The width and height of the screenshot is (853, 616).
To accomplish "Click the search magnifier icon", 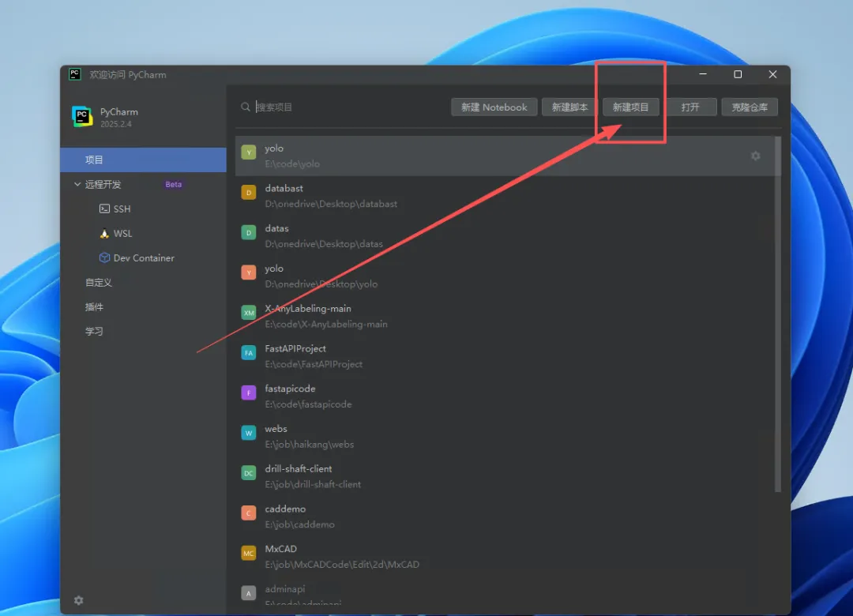I will (x=246, y=107).
